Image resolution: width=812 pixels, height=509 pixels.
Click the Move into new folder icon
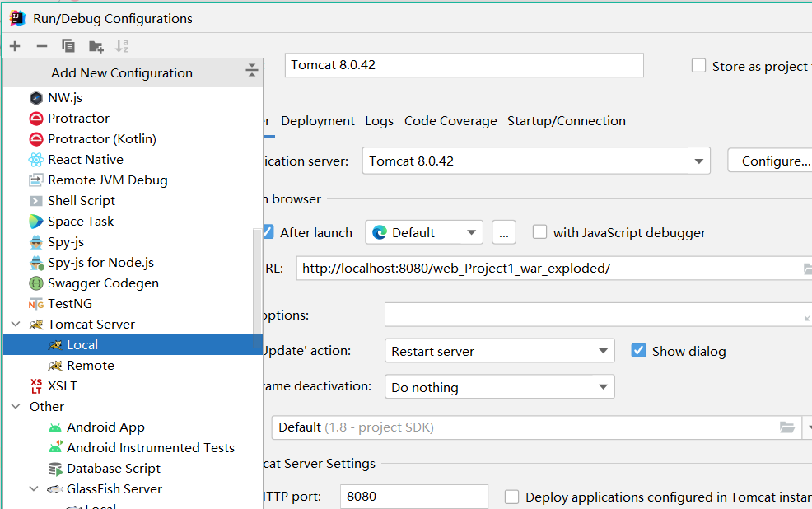click(96, 46)
